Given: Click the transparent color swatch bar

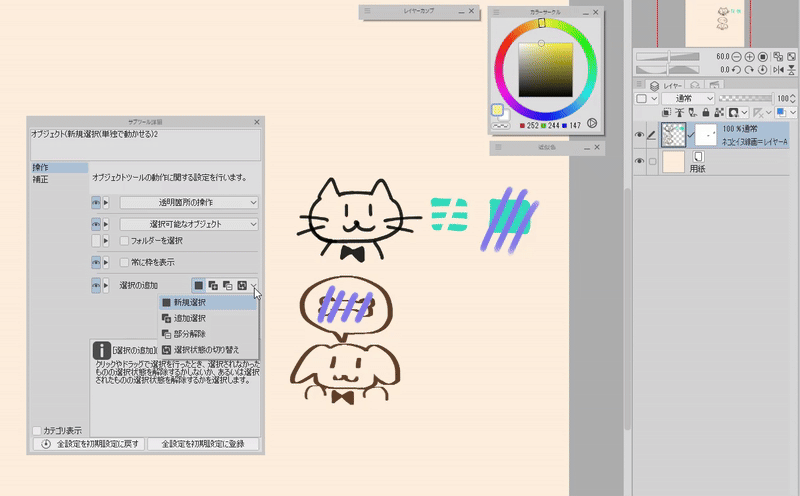Looking at the screenshot, I should [500, 126].
